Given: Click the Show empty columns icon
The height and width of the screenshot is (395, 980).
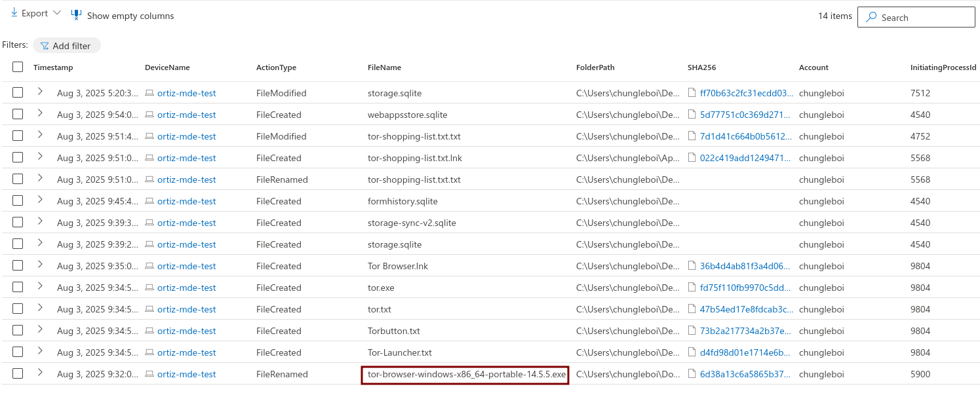Looking at the screenshot, I should [77, 14].
